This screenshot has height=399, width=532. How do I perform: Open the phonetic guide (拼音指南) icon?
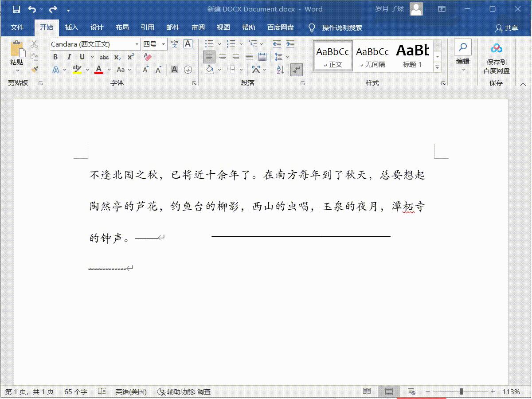pyautogui.click(x=174, y=44)
